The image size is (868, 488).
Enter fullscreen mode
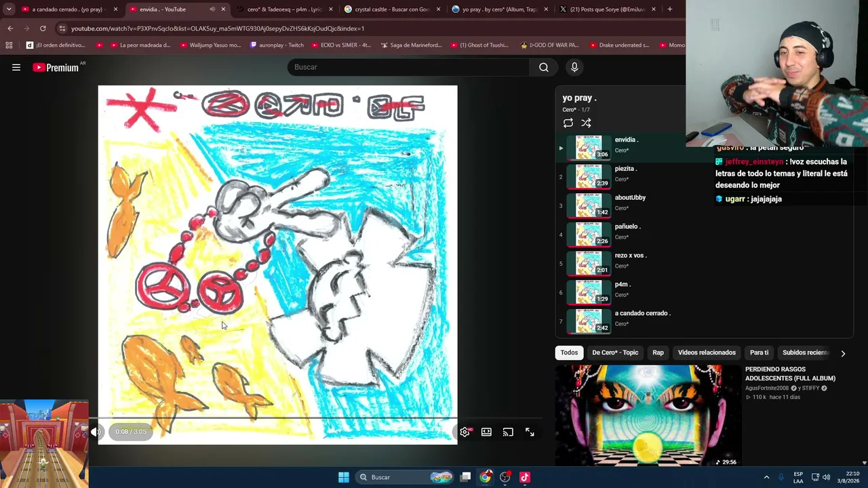pos(530,432)
